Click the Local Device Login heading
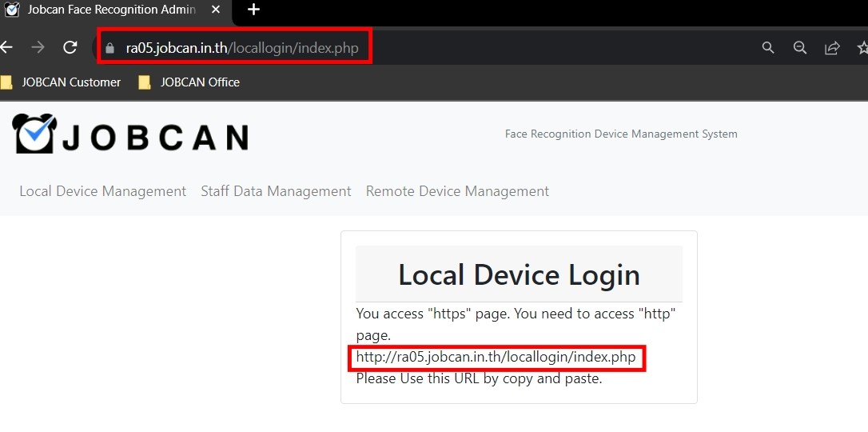Image resolution: width=868 pixels, height=432 pixels. [x=519, y=274]
